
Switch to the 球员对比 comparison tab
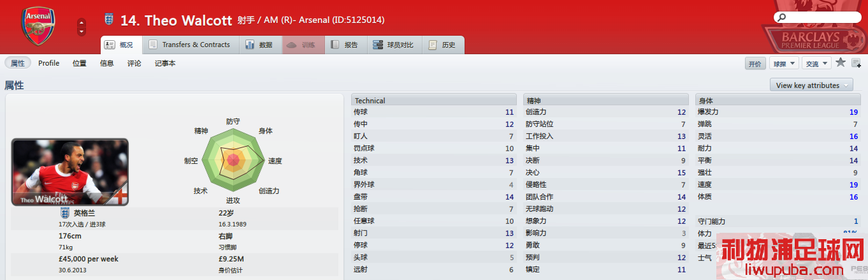coord(394,45)
